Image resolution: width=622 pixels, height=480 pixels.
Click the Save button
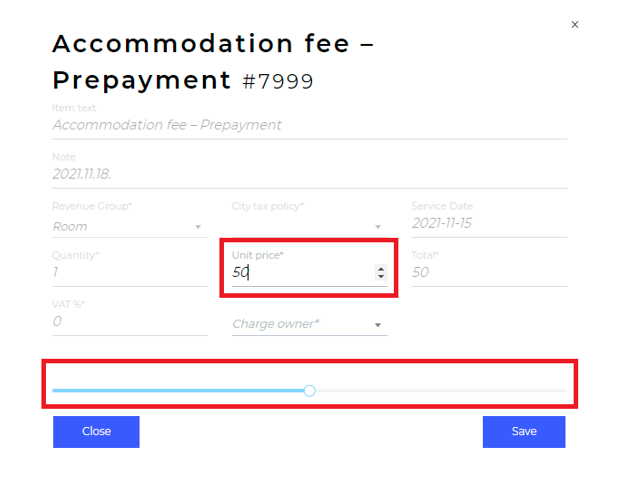[524, 432]
